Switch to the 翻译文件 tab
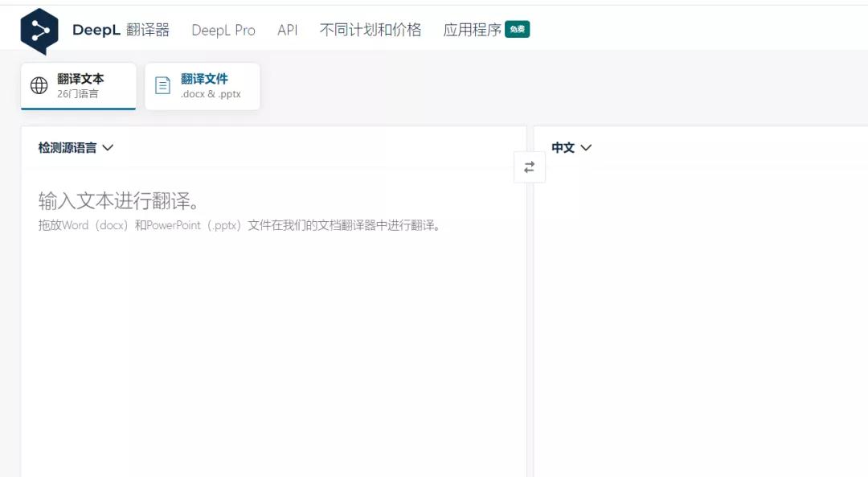 click(x=203, y=86)
